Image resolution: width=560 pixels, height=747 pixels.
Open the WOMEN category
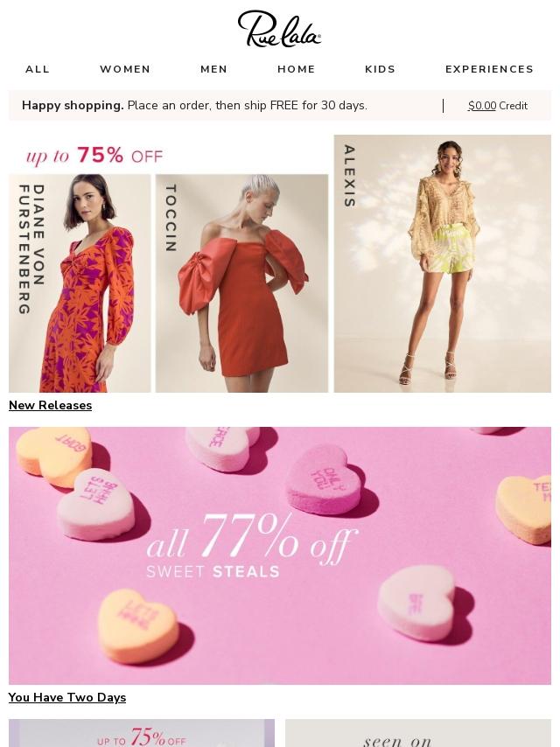click(125, 69)
